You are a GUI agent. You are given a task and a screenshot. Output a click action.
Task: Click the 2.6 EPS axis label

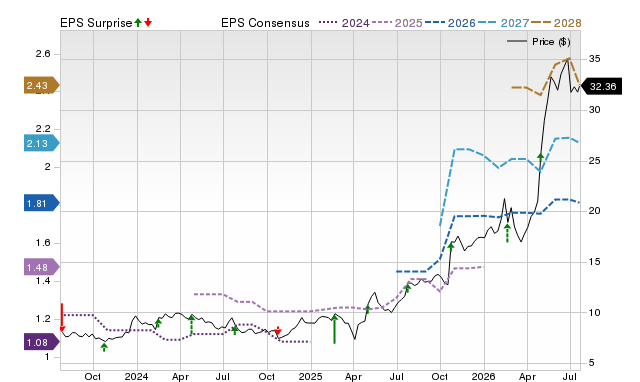tap(43, 54)
